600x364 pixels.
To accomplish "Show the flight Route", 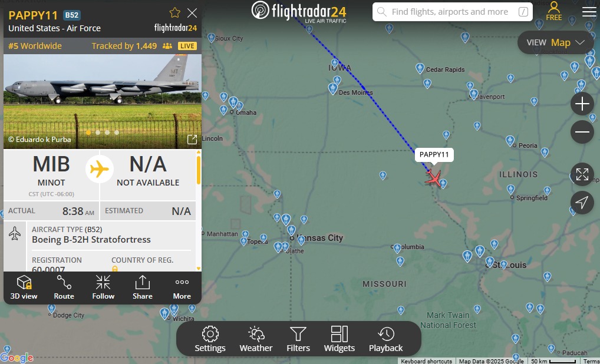I will pos(64,287).
